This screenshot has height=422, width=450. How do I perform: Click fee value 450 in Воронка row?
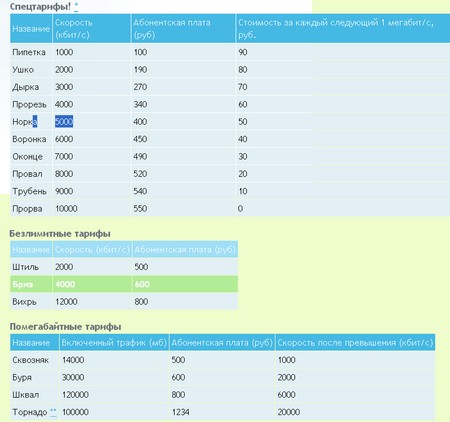pyautogui.click(x=140, y=139)
